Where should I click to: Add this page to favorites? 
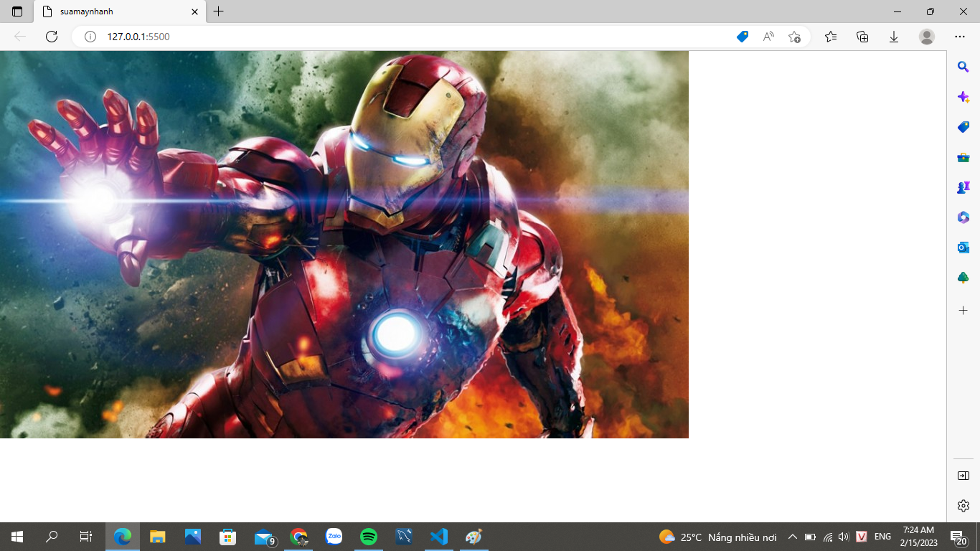coord(794,37)
